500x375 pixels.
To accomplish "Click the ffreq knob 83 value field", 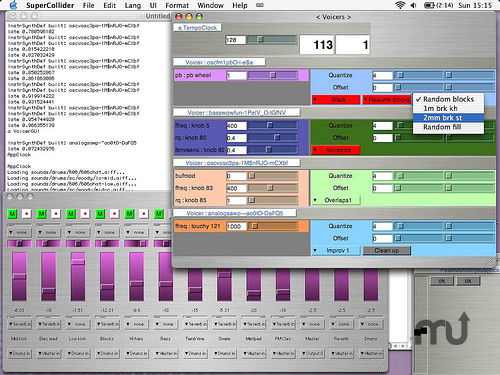I will [x=236, y=188].
